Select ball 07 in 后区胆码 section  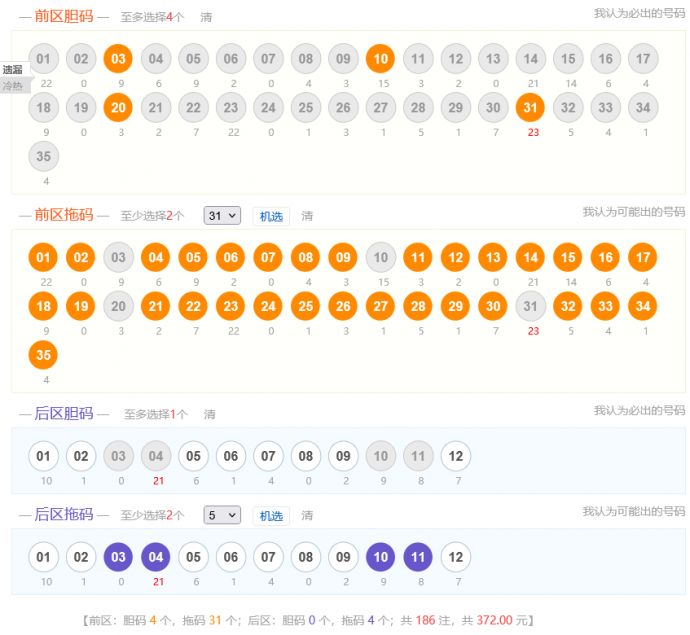pos(268,456)
